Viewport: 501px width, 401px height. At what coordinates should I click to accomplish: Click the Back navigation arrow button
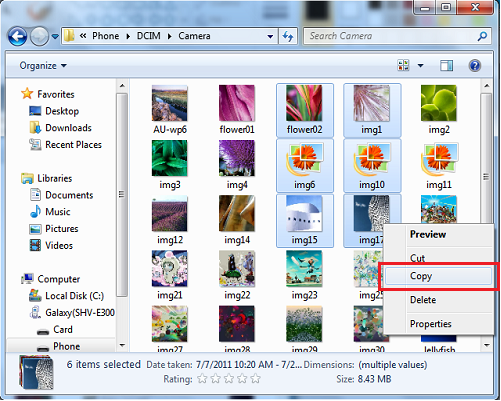coord(17,36)
